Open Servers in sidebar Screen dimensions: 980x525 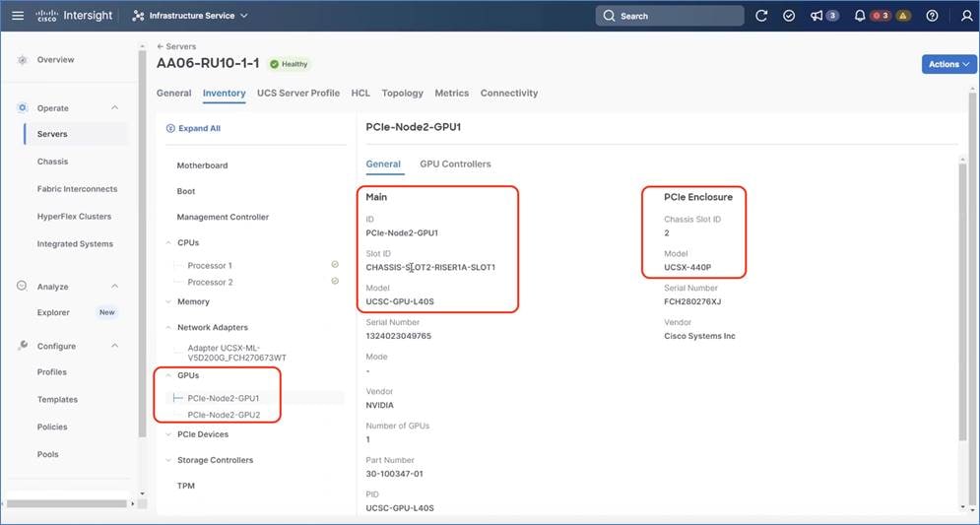click(52, 134)
